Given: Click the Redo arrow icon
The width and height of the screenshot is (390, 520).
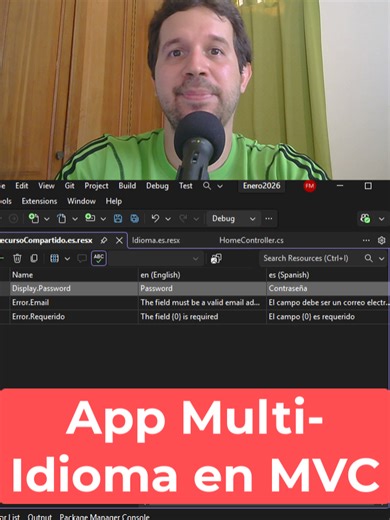Looking at the screenshot, I should [x=183, y=219].
